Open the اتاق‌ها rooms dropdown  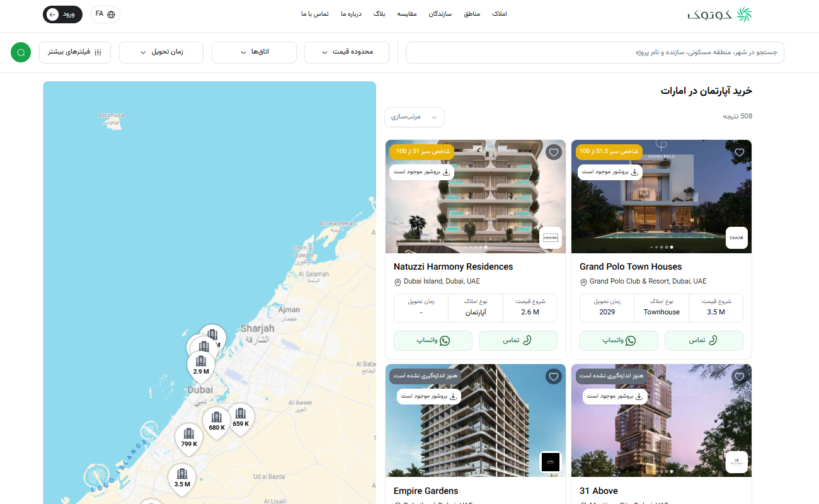(254, 52)
